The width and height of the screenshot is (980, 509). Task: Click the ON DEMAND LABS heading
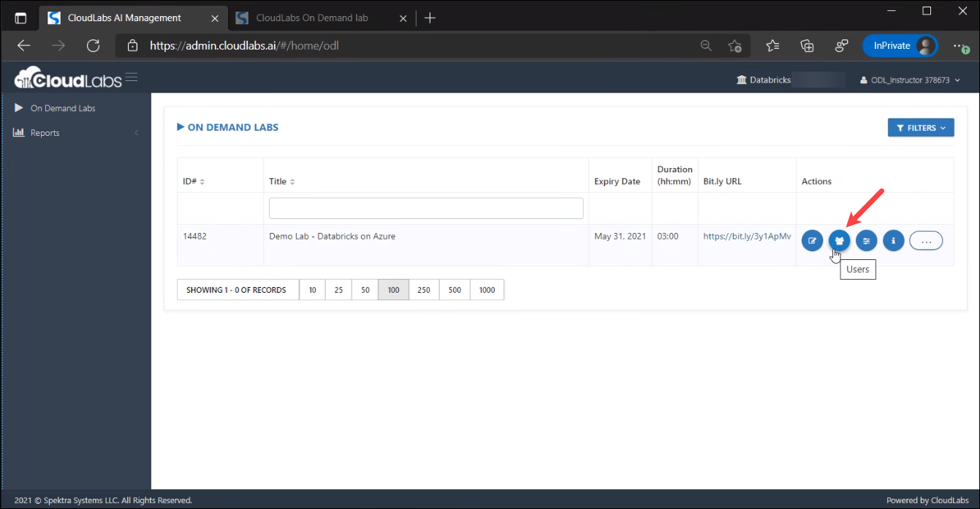pos(233,127)
